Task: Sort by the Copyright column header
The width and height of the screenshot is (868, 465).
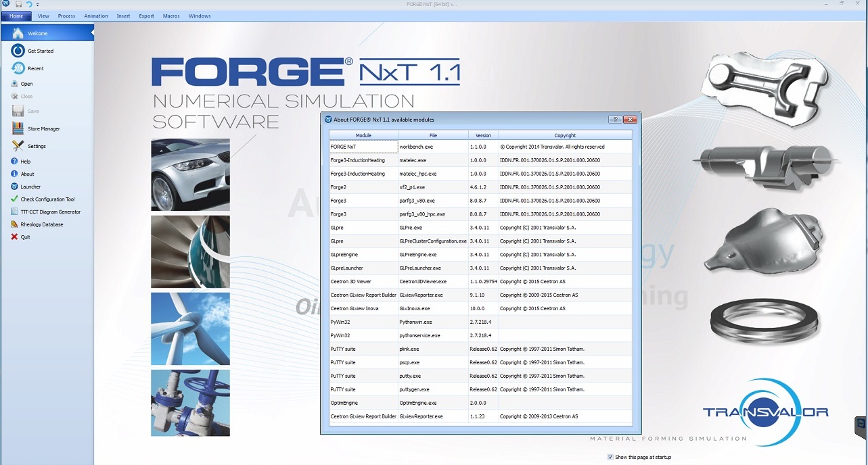Action: (566, 135)
